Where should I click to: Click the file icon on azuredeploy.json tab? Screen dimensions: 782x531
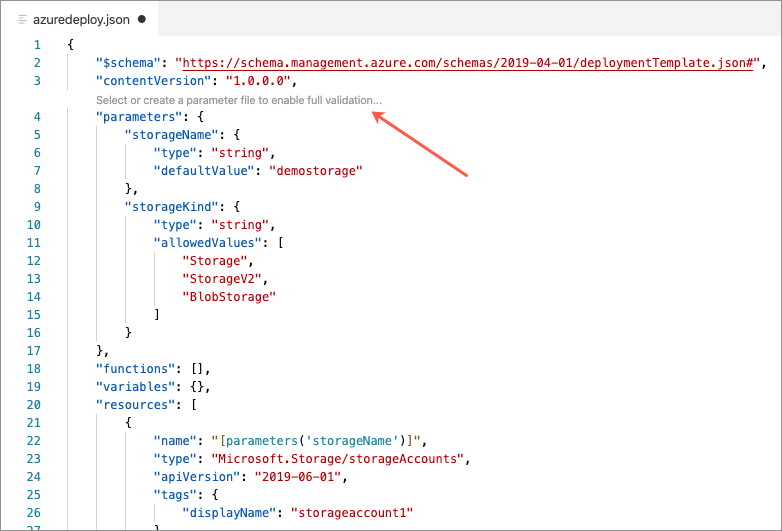(22, 19)
